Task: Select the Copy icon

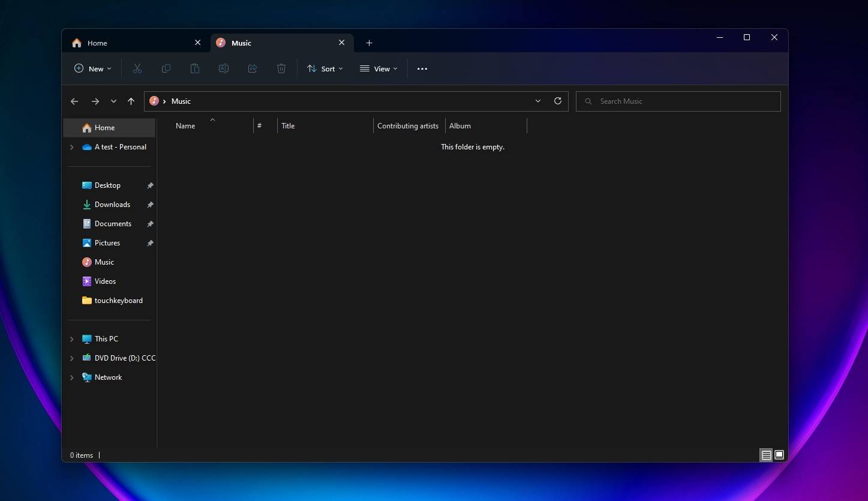Action: pyautogui.click(x=166, y=68)
